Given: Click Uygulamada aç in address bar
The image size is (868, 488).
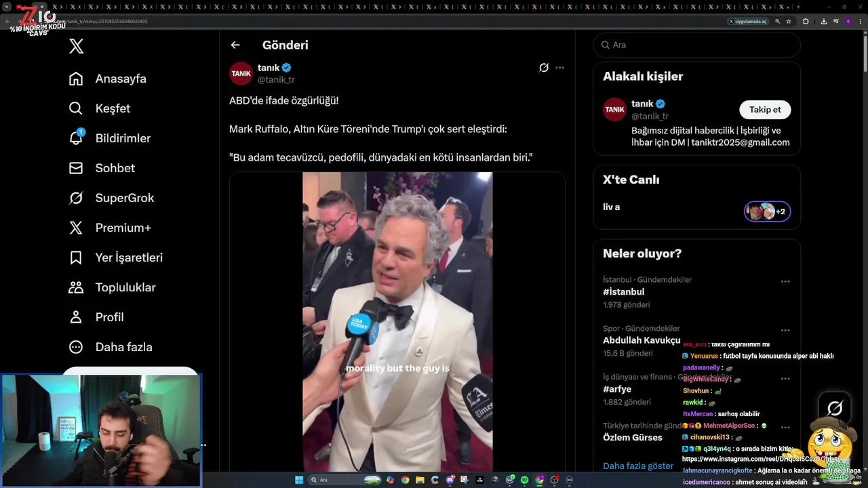Looking at the screenshot, I should coord(748,22).
